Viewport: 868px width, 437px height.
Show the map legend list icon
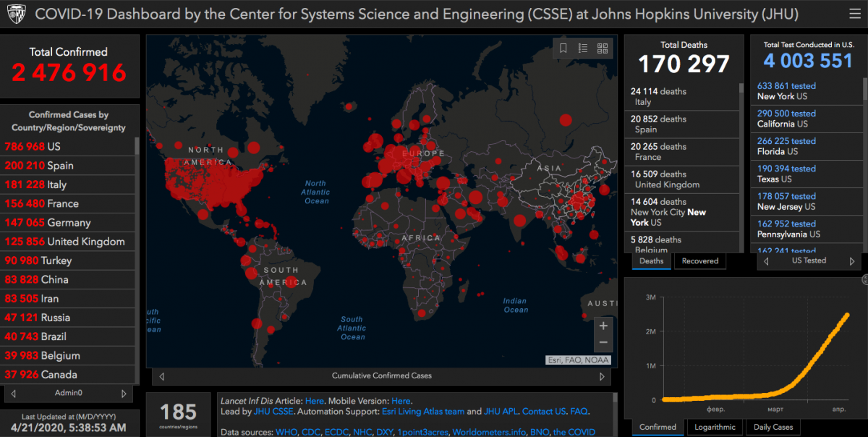[x=583, y=48]
